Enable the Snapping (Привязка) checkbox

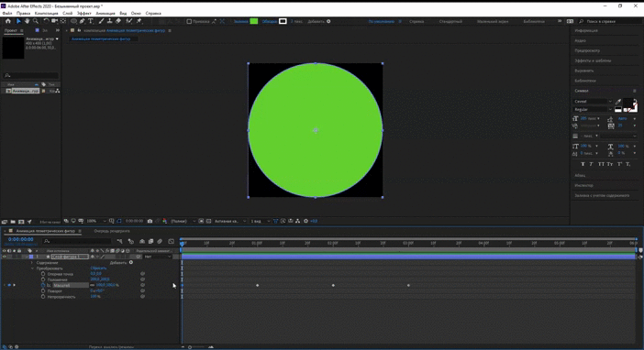click(189, 21)
